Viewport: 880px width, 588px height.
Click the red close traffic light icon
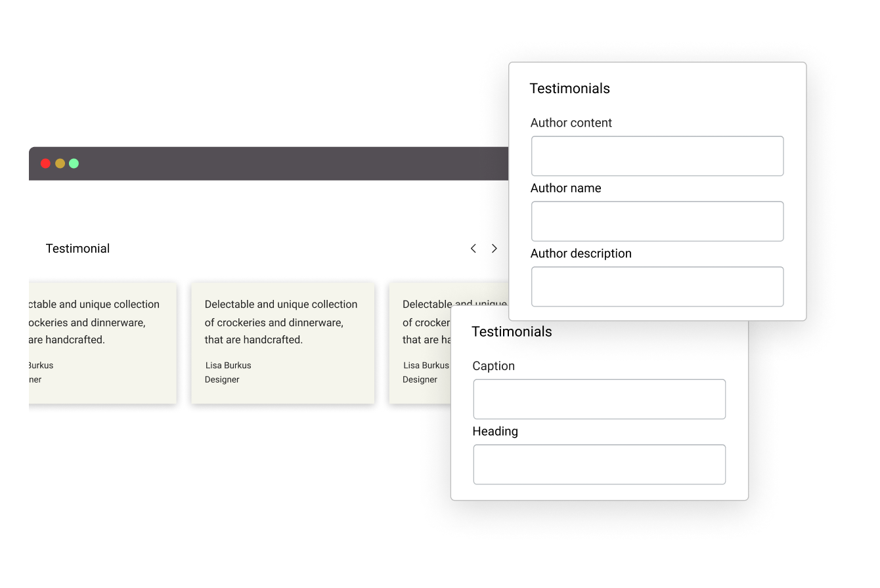pos(45,163)
